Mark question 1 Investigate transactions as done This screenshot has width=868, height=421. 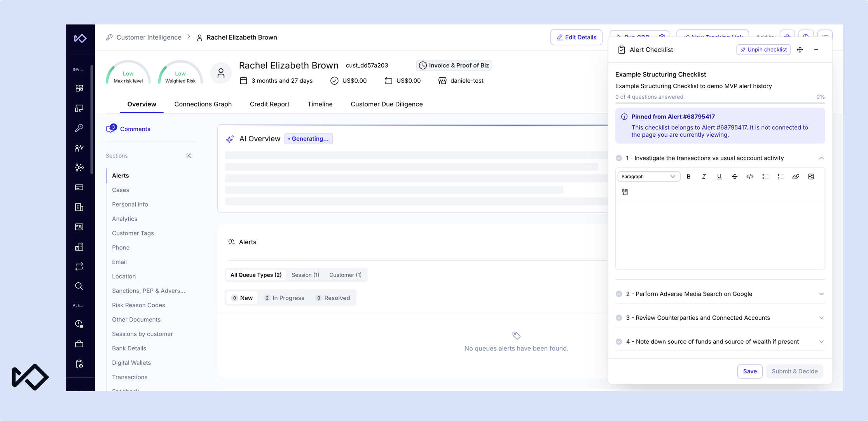point(619,158)
